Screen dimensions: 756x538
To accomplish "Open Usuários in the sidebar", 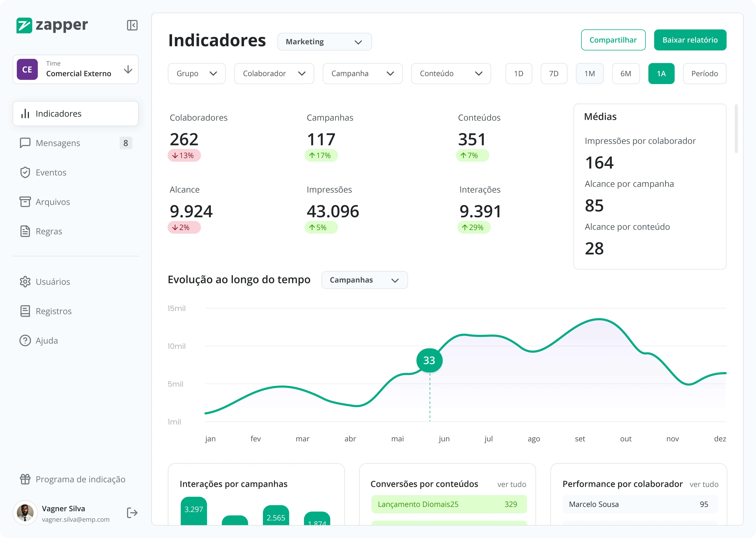I will [75, 282].
